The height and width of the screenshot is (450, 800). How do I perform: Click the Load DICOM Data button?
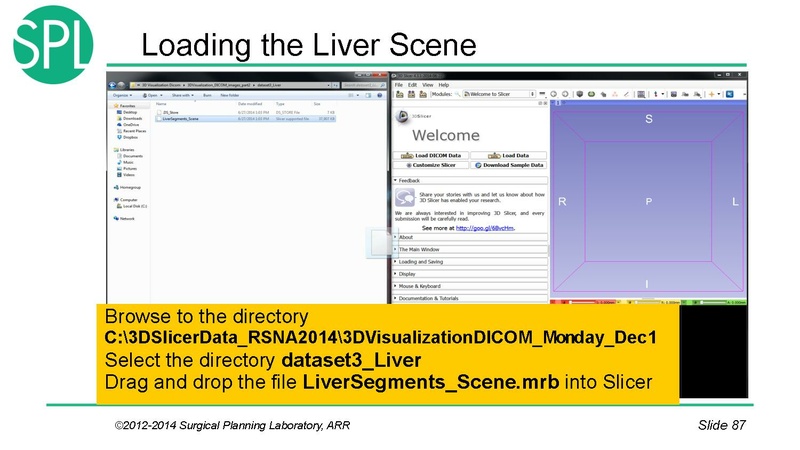[x=431, y=156]
